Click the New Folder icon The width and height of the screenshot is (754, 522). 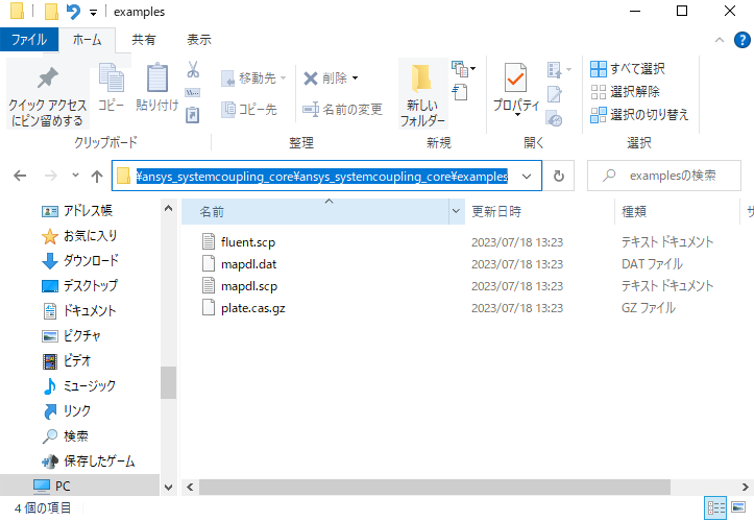click(x=422, y=80)
